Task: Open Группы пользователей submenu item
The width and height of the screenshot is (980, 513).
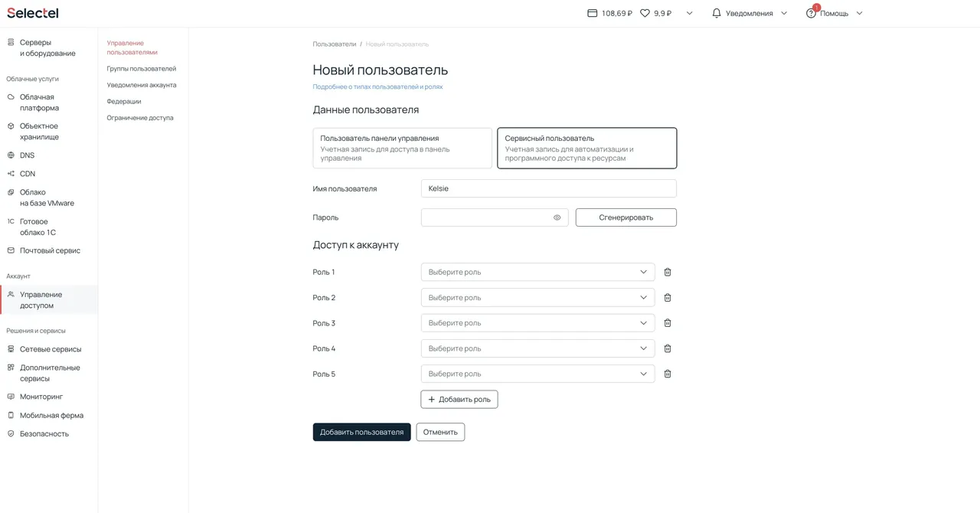Action: coord(141,69)
